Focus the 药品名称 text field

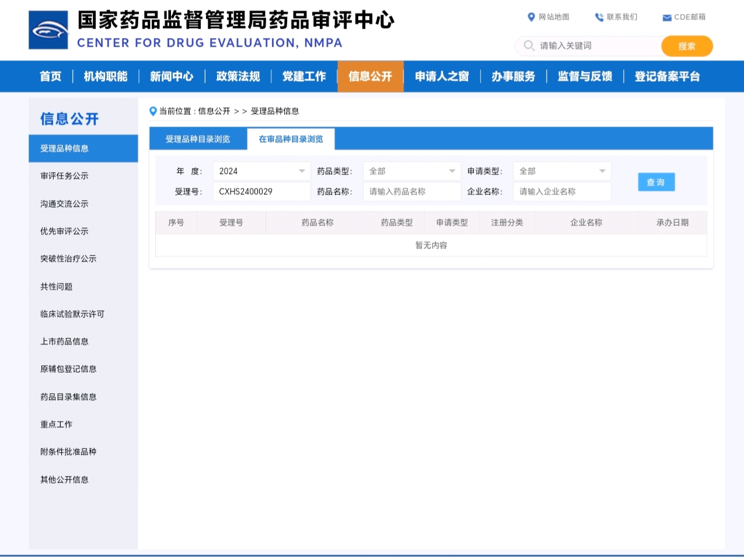click(x=411, y=191)
